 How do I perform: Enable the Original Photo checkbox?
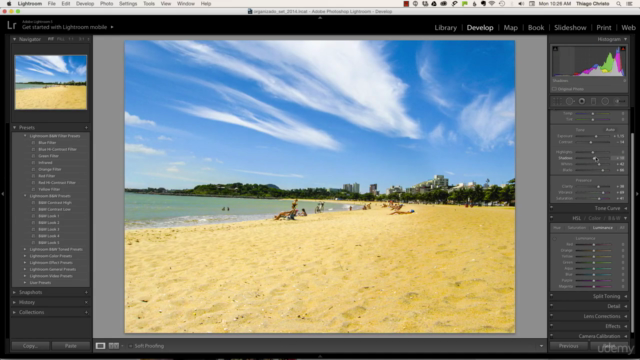[554, 89]
